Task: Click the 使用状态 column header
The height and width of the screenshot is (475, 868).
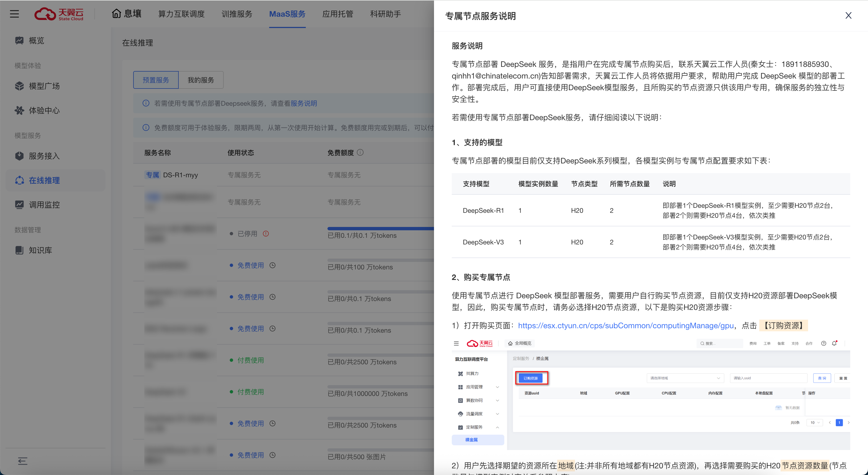Action: pos(241,153)
